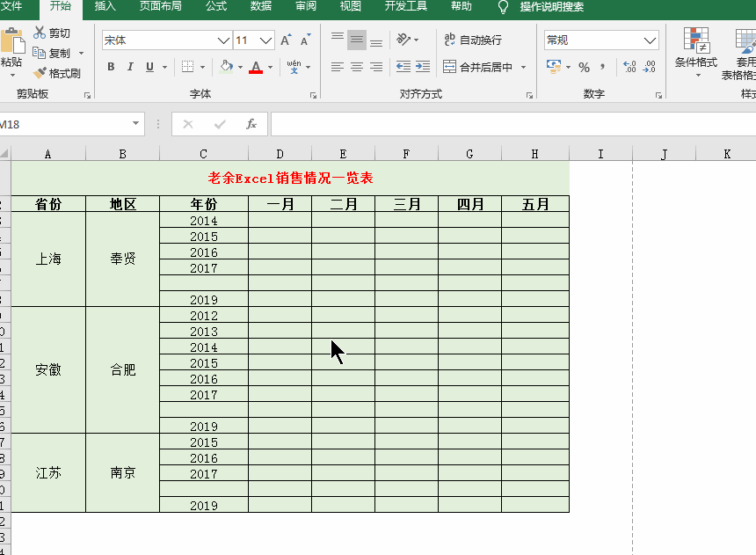The height and width of the screenshot is (555, 756).
Task: Switch to the 开发工具 (Developer) tab
Action: (406, 6)
